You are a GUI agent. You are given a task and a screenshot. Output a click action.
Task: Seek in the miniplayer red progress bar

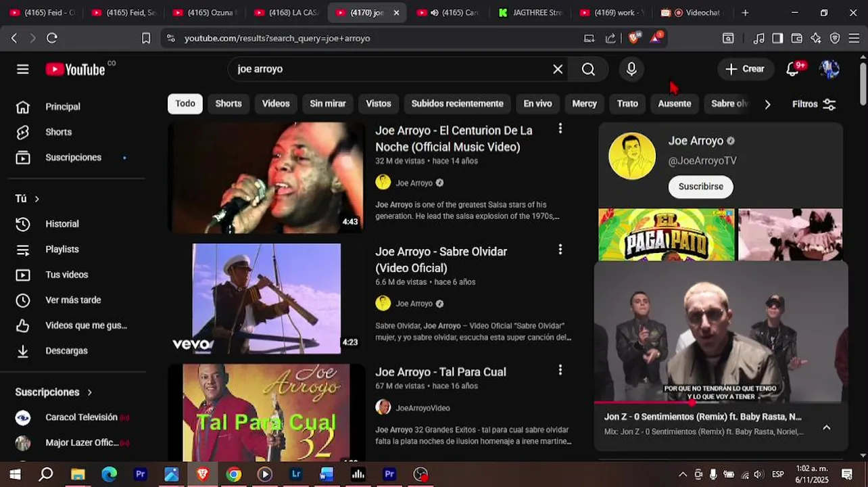[x=721, y=402]
